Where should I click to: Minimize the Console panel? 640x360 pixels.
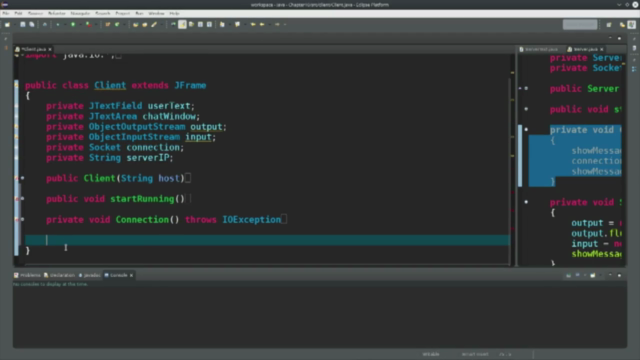point(610,275)
